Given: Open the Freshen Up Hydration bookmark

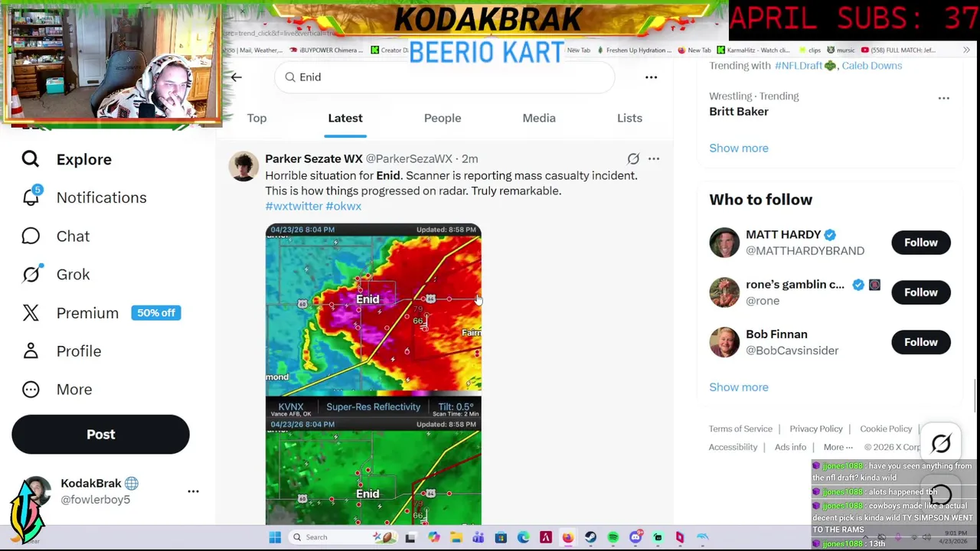Looking at the screenshot, I should click(634, 50).
